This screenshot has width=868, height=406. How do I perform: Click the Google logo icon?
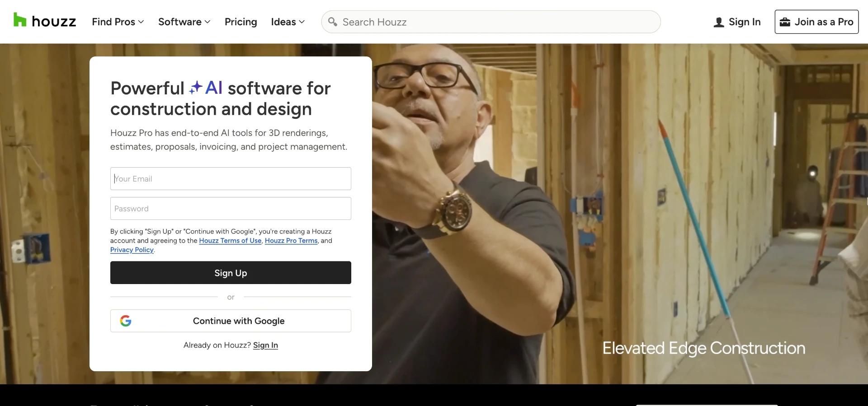pyautogui.click(x=126, y=321)
